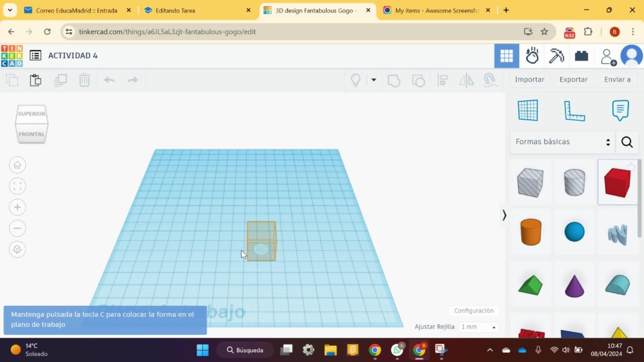
Task: Switch to Correo EducaMadrid tab
Action: (76, 10)
